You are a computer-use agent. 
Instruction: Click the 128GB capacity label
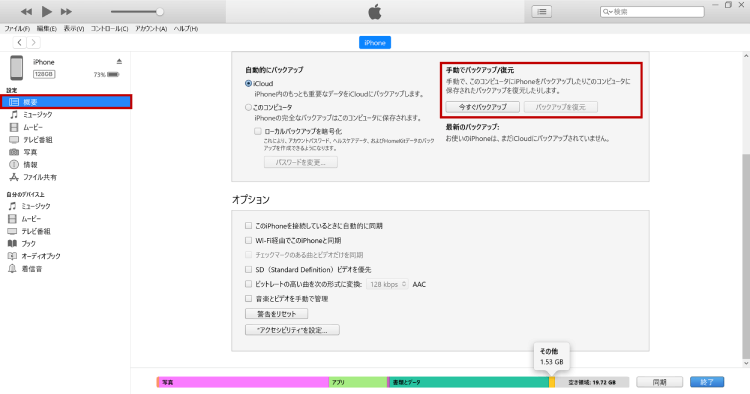point(44,74)
